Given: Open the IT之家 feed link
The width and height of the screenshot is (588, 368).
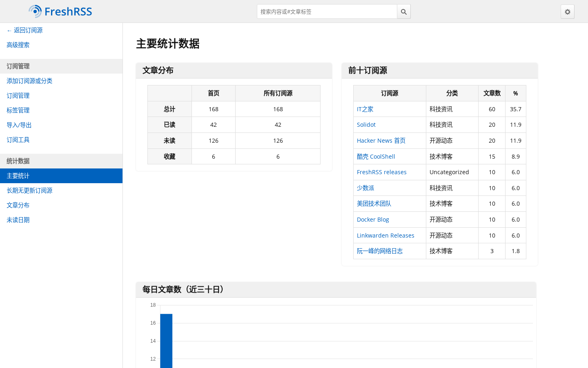Looking at the screenshot, I should click(365, 109).
